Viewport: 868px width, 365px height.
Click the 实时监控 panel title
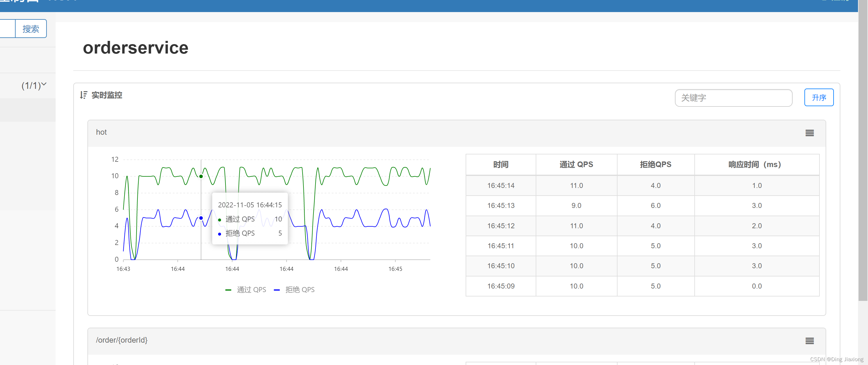tap(107, 95)
